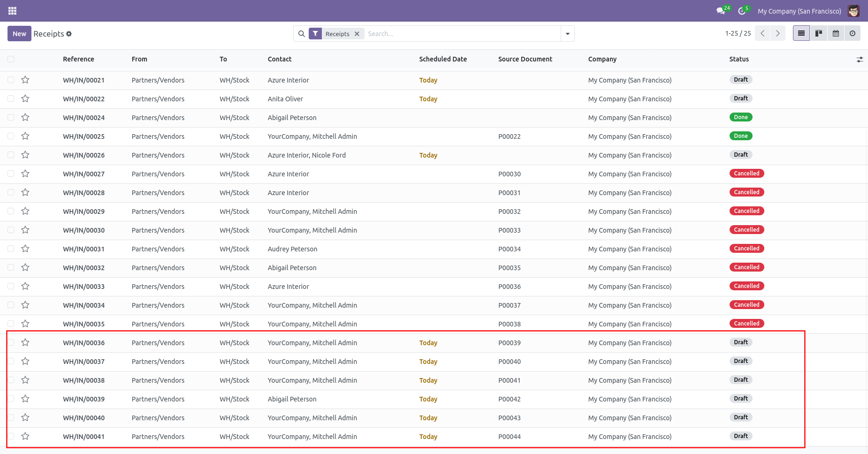868x454 pixels.
Task: Sort by the Scheduled Date column header
Action: [x=443, y=59]
